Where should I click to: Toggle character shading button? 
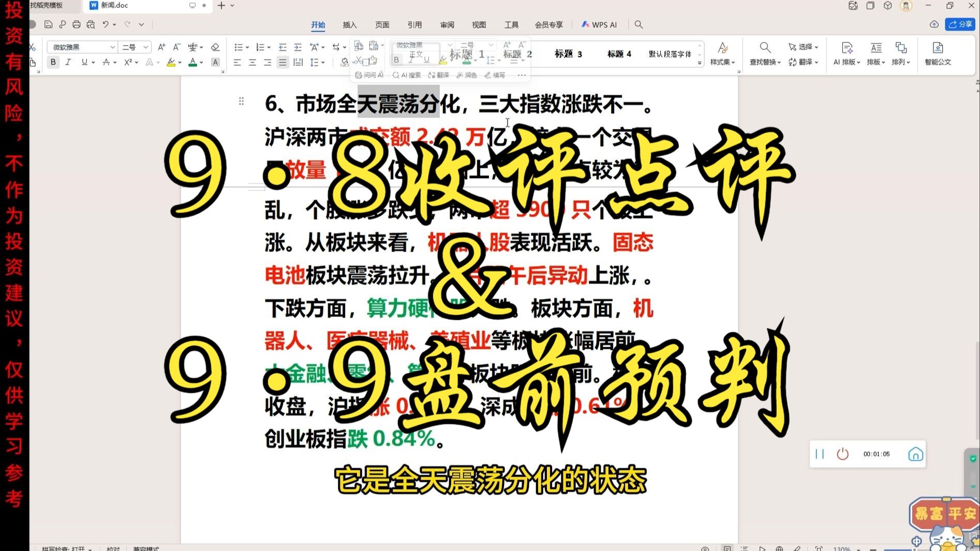[216, 62]
